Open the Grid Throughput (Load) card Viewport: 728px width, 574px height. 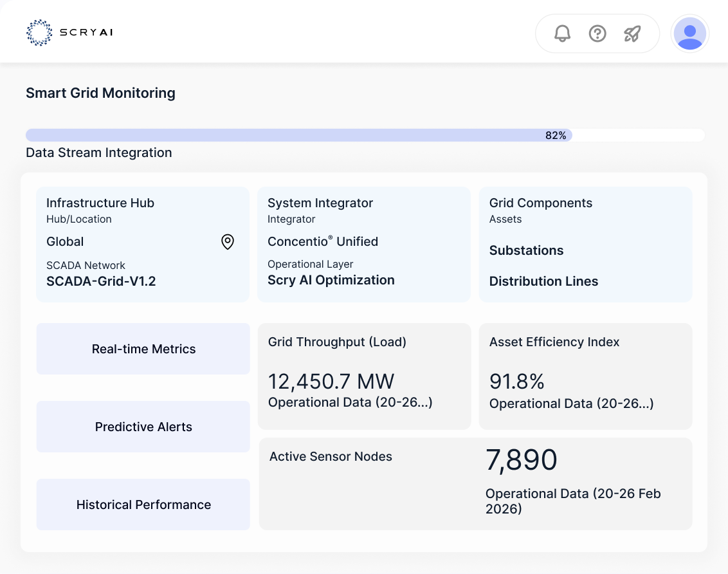point(365,376)
